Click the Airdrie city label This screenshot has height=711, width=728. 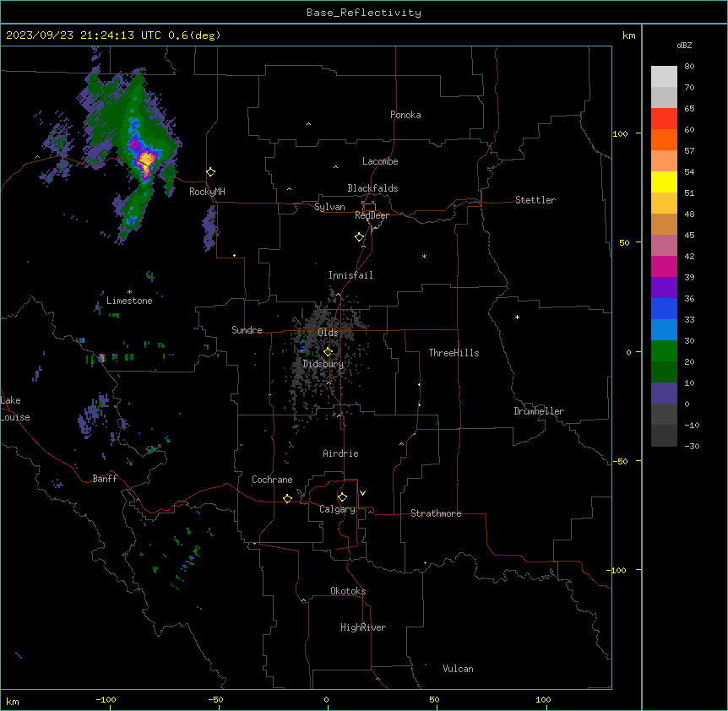tap(341, 453)
